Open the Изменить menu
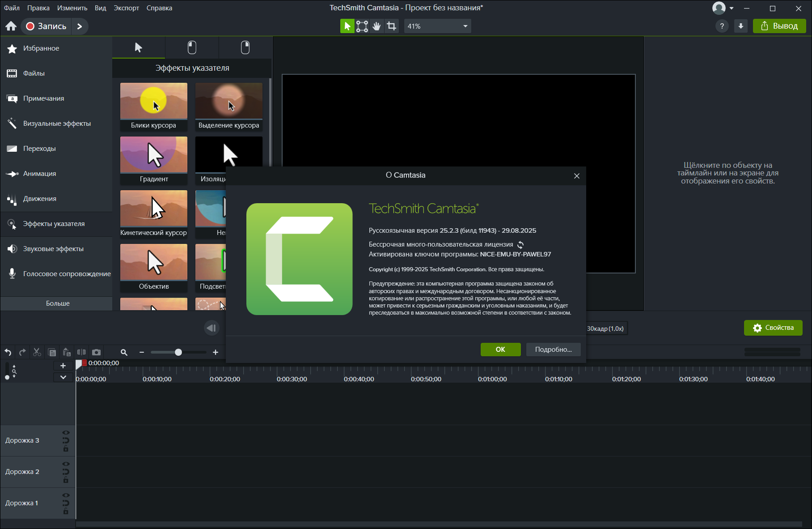Image resolution: width=812 pixels, height=529 pixels. [x=72, y=8]
